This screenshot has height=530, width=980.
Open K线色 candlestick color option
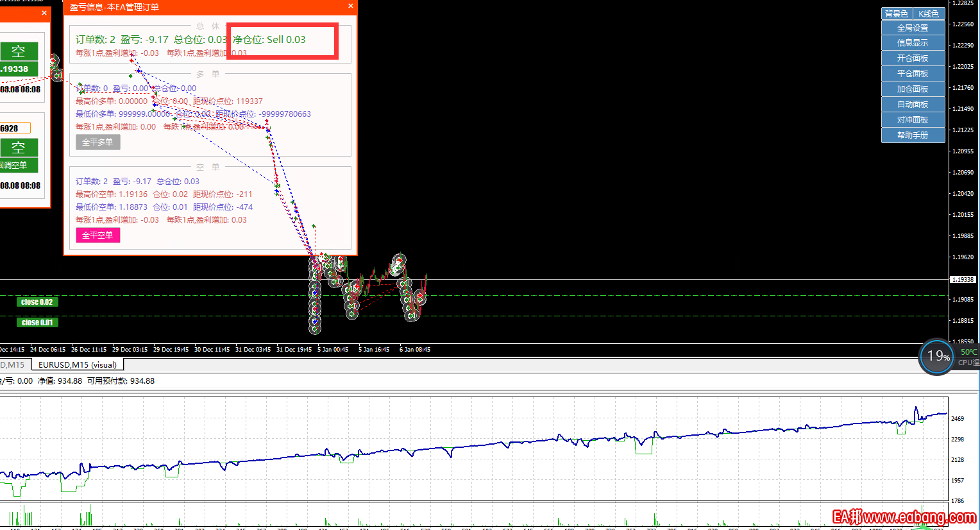928,13
